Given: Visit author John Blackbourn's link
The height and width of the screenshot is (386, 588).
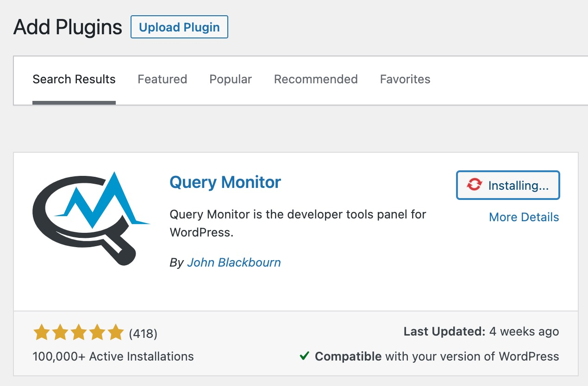Looking at the screenshot, I should [x=234, y=262].
